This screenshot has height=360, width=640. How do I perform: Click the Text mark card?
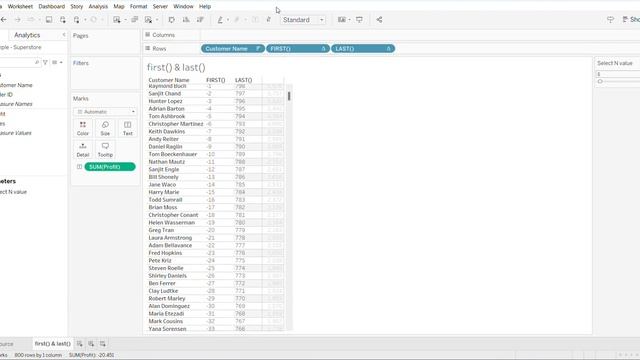point(128,128)
